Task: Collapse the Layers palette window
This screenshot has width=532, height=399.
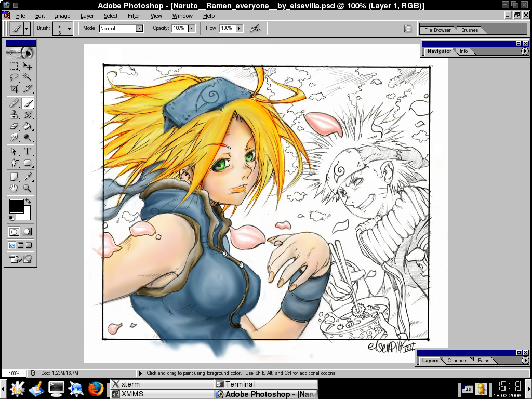Action: coord(518,353)
